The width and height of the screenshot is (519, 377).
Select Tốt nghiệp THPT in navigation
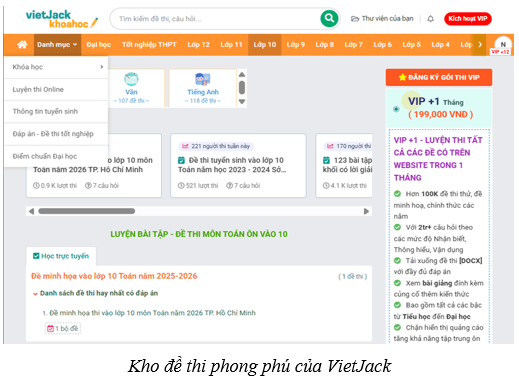pyautogui.click(x=149, y=44)
